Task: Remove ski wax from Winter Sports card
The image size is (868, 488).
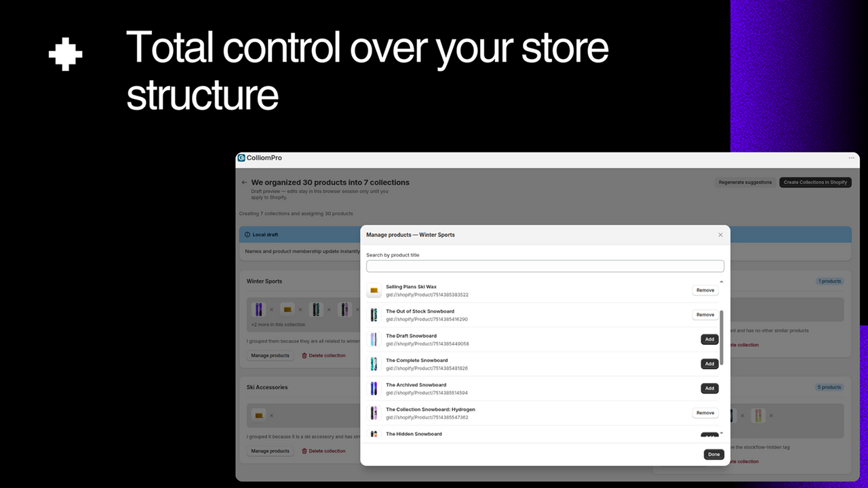Action: tap(300, 310)
